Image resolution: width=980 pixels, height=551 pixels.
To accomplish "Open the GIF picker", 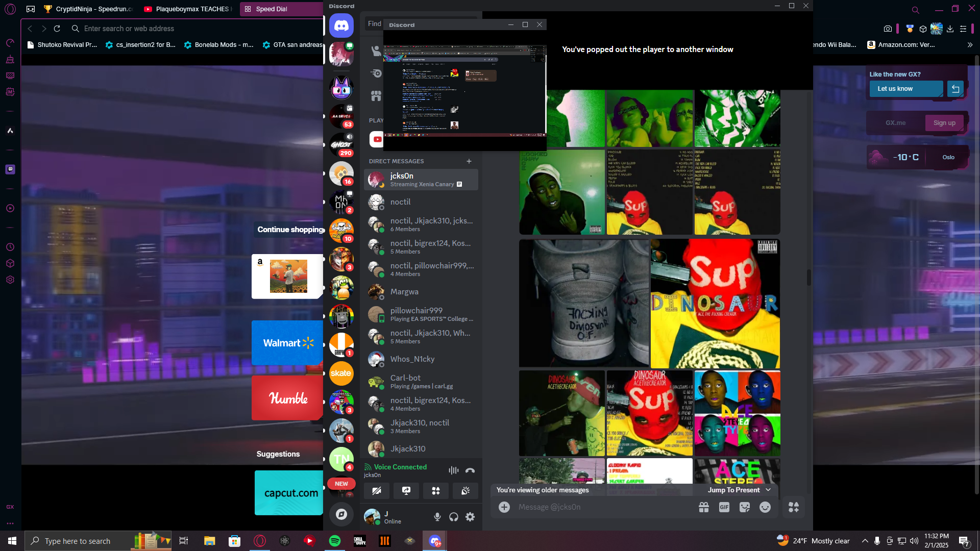I will coord(724,507).
